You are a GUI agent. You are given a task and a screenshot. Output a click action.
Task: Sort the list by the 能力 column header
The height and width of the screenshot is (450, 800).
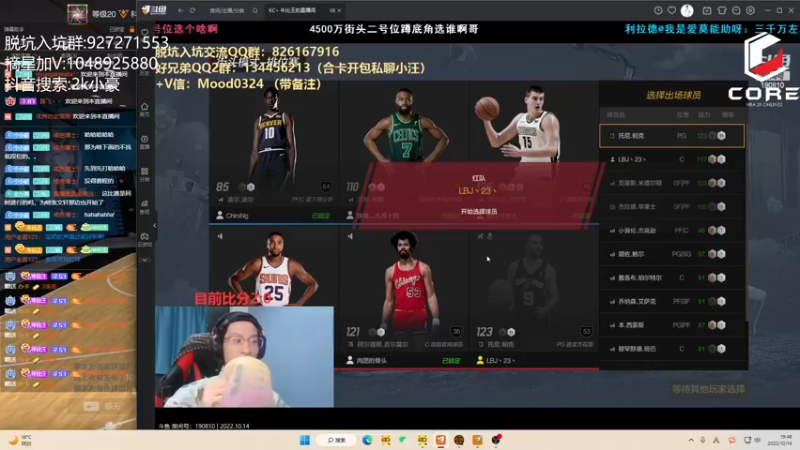(x=704, y=115)
